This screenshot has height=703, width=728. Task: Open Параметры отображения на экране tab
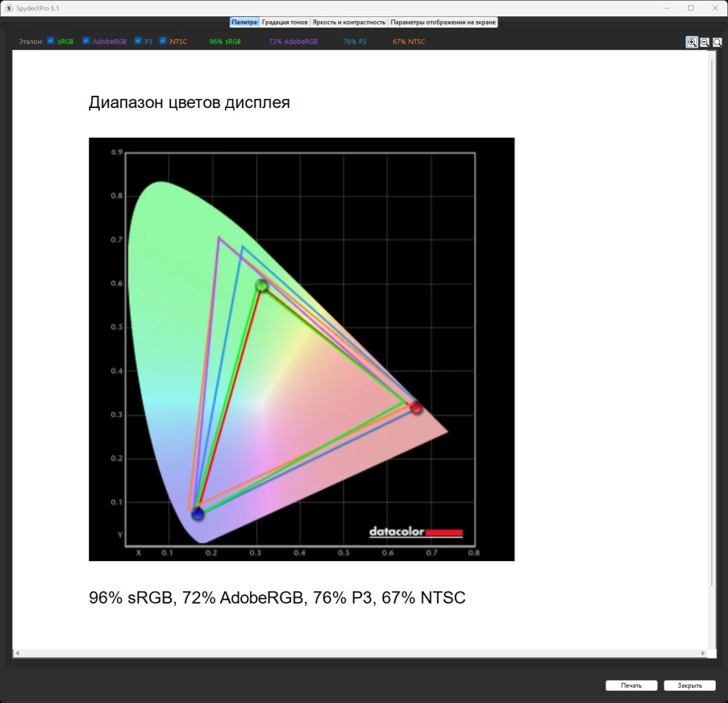coord(443,22)
